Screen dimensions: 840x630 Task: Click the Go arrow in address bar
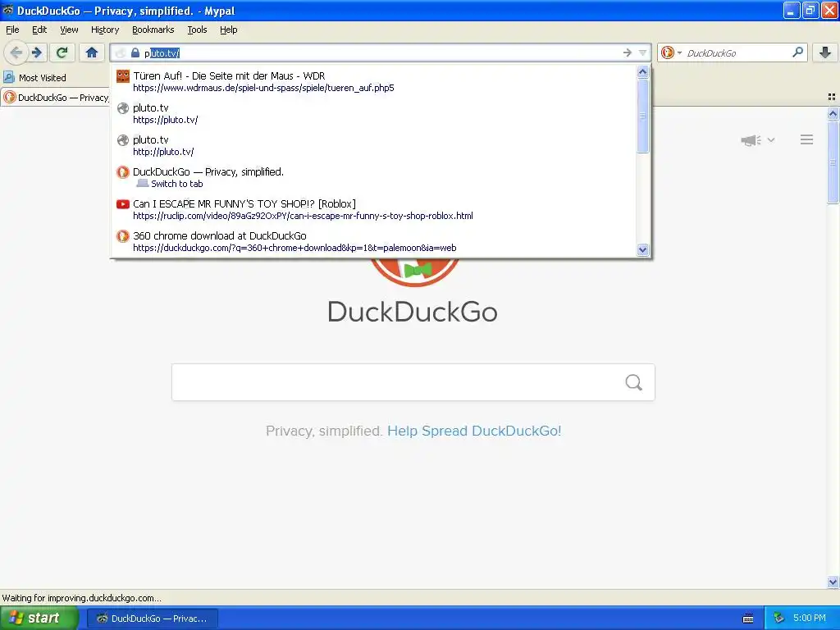pos(627,52)
